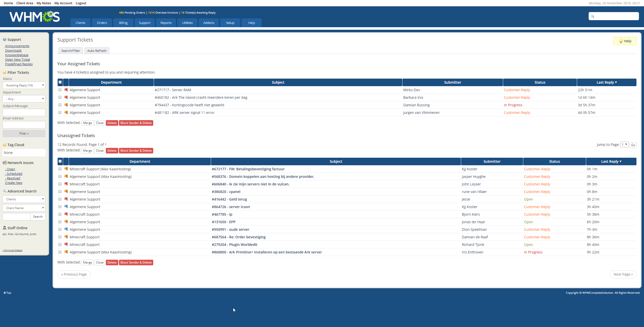Click the Network Issues sidebar icon

(x=5, y=163)
